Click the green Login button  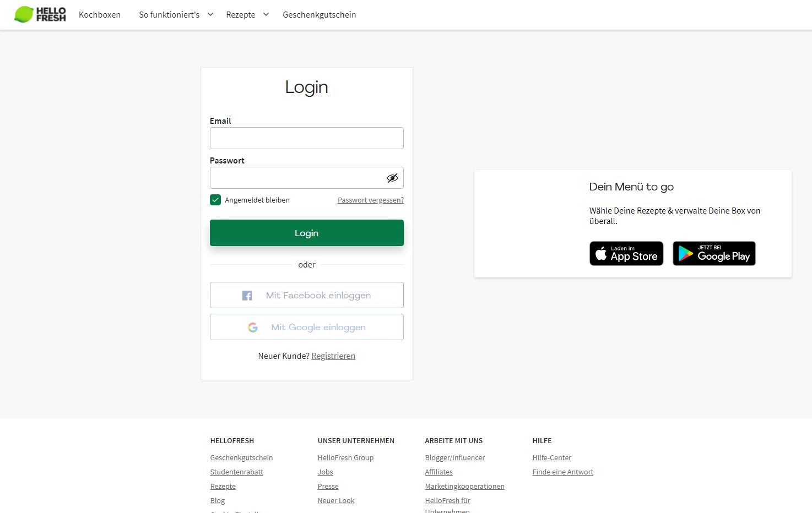(x=306, y=233)
